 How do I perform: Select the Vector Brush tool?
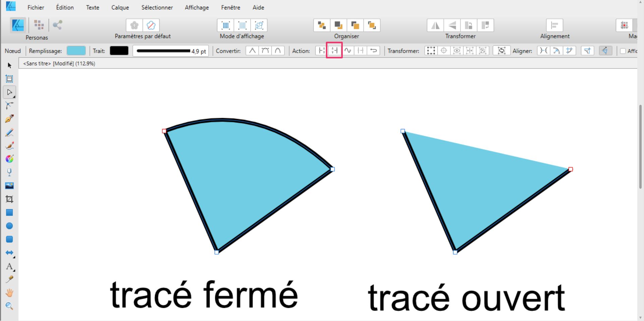(x=9, y=146)
